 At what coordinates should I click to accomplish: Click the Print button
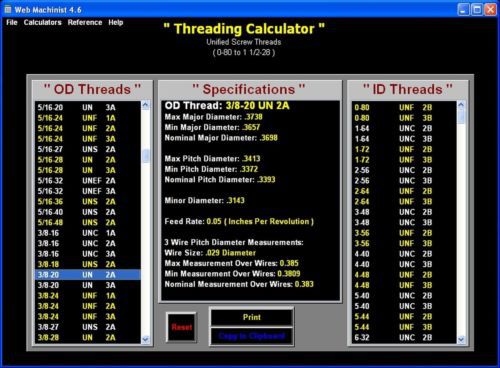(252, 317)
